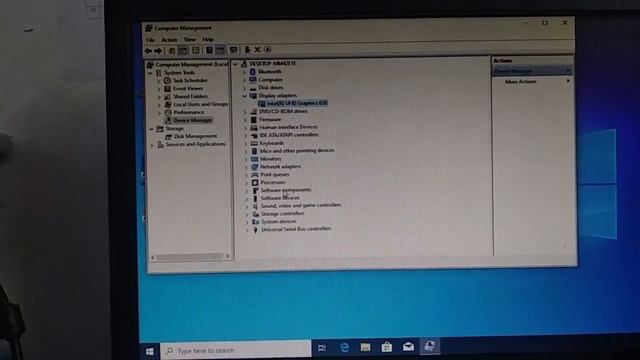Click the Forward arrow in the toolbar

point(158,51)
